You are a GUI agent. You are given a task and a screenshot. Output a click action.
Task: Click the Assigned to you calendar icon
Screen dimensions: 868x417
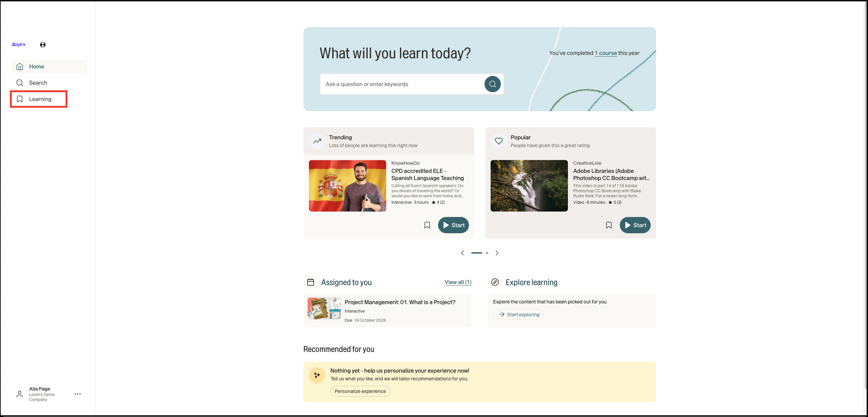tap(311, 282)
